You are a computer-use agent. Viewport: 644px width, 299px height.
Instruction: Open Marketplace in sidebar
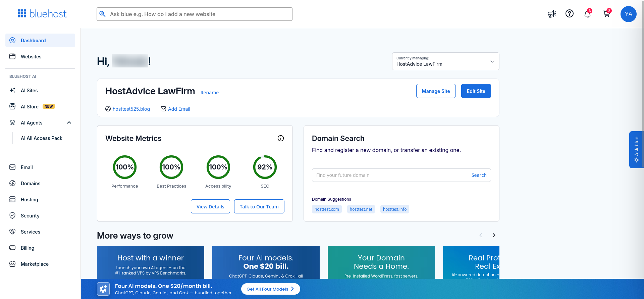40,264
